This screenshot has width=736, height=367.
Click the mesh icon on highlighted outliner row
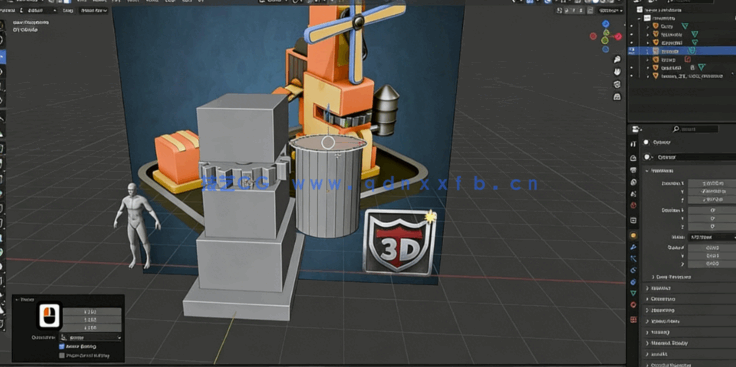(691, 51)
